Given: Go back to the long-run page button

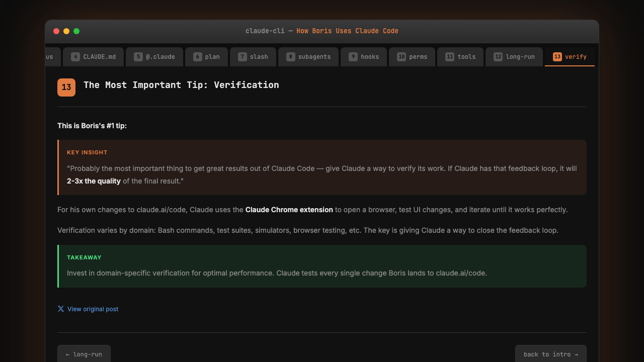Looking at the screenshot, I should (x=84, y=354).
